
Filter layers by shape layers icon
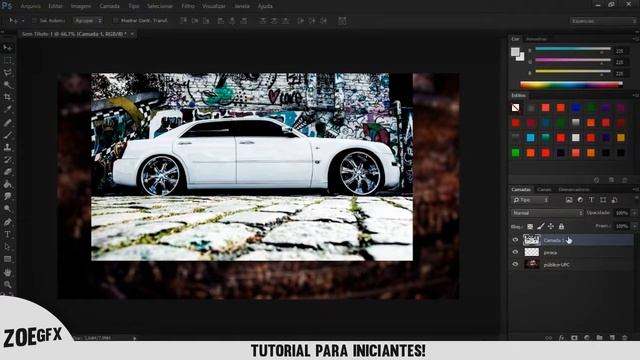603,200
